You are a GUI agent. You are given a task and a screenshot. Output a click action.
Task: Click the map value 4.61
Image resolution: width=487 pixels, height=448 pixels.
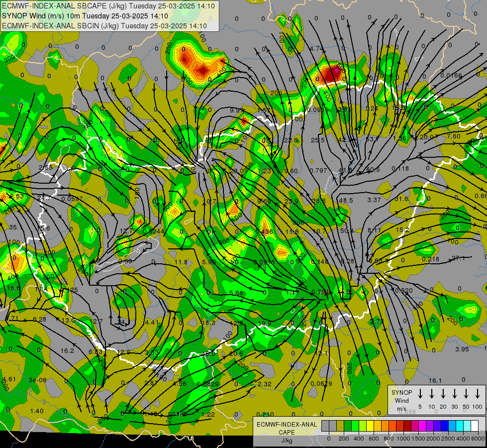[9, 379]
